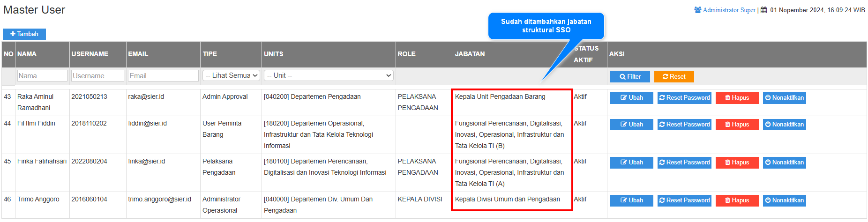This screenshot has height=222, width=868.
Task: Click the calendar icon beside the date
Action: click(763, 10)
